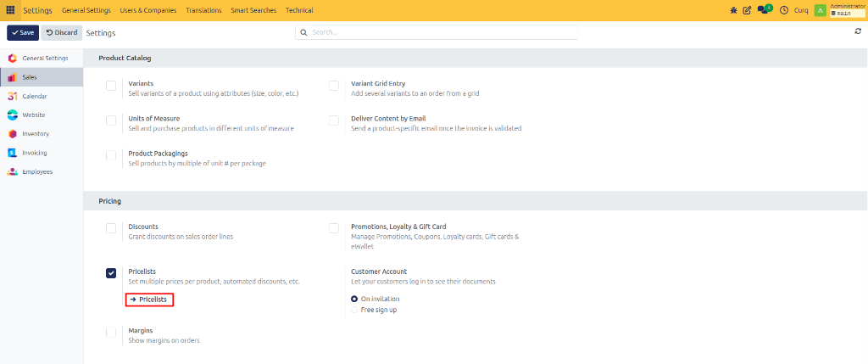Open the Smart Searches menu
The width and height of the screenshot is (868, 364).
point(253,10)
